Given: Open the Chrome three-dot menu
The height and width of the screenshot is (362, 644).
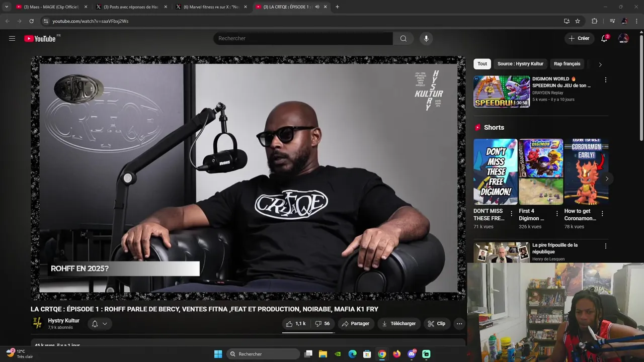Looking at the screenshot, I should coord(637,21).
